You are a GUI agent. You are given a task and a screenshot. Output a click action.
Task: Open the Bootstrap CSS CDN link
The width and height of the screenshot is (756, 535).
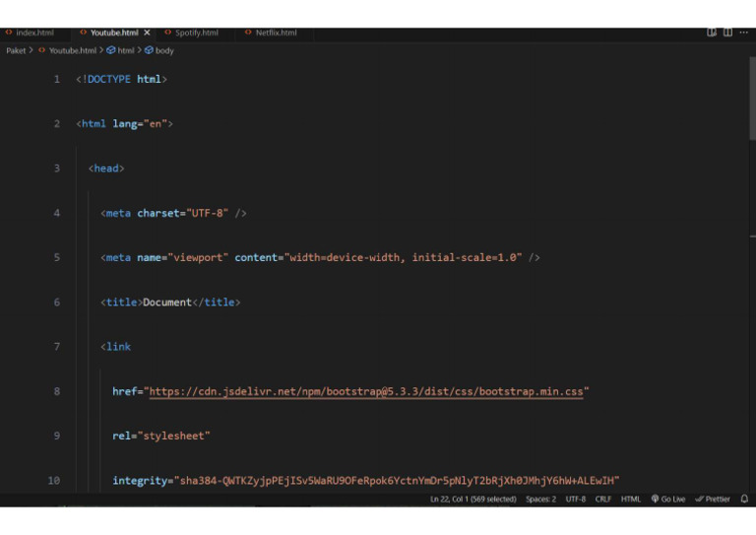[x=367, y=391]
